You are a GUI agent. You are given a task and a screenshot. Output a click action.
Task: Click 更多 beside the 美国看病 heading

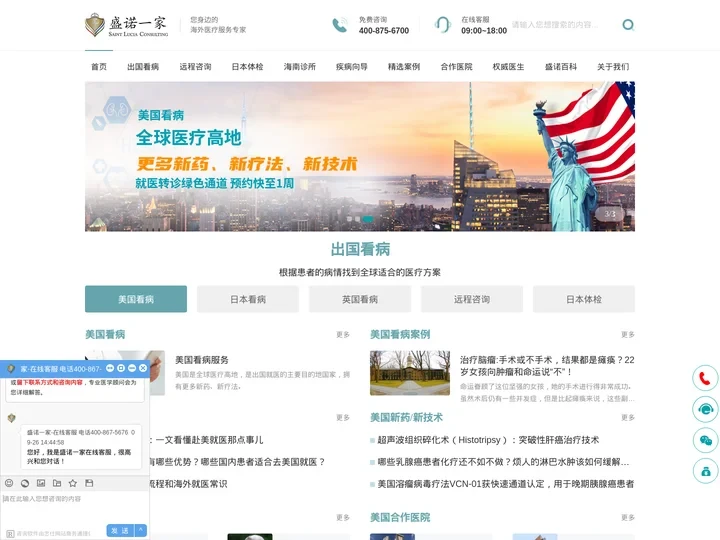coord(343,335)
